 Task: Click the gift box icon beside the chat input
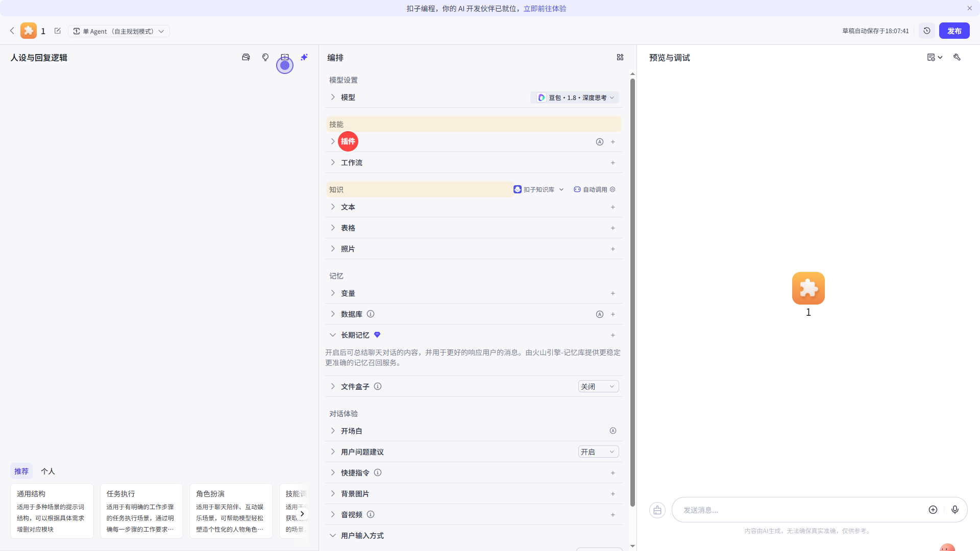pos(657,510)
